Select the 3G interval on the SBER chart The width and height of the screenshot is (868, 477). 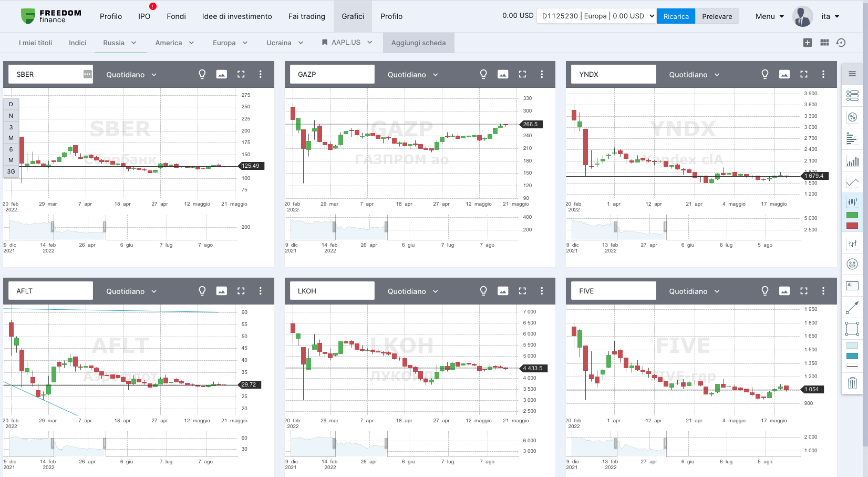pyautogui.click(x=11, y=171)
